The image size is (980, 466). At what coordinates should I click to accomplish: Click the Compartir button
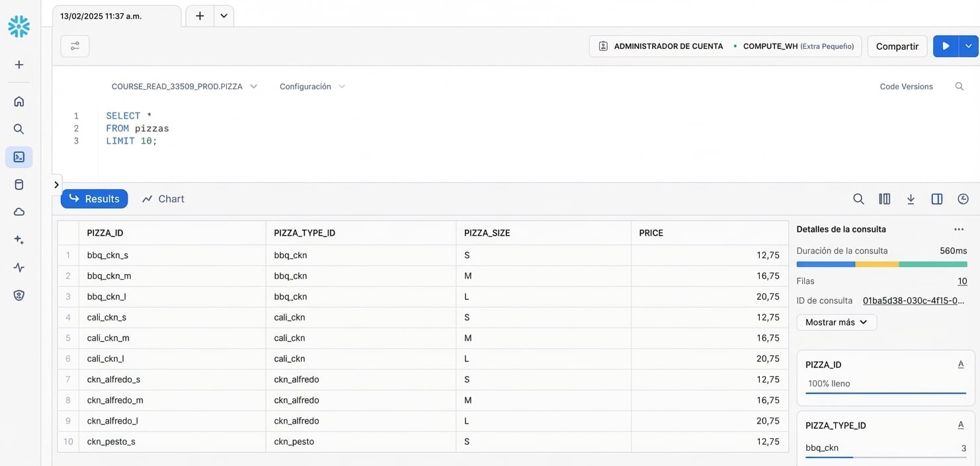click(x=897, y=46)
